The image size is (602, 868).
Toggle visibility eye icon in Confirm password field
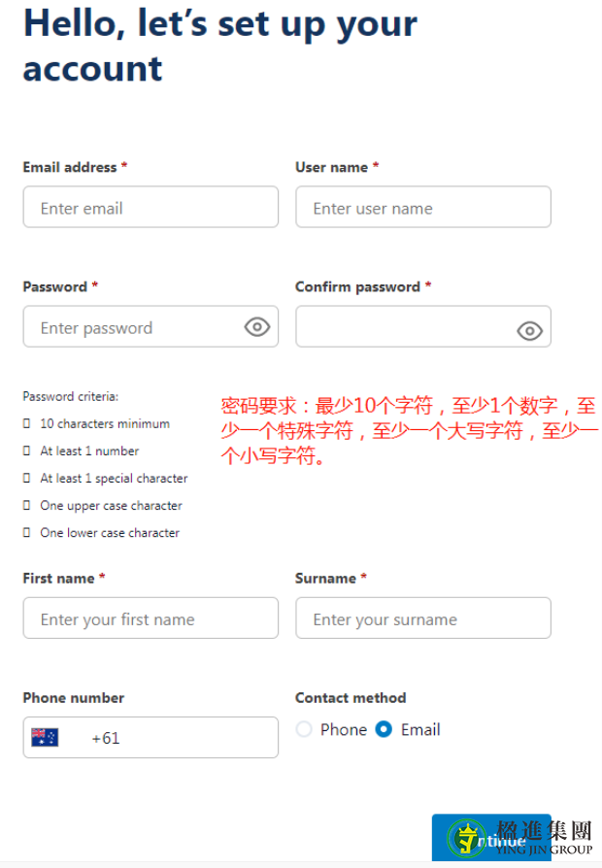tap(529, 331)
